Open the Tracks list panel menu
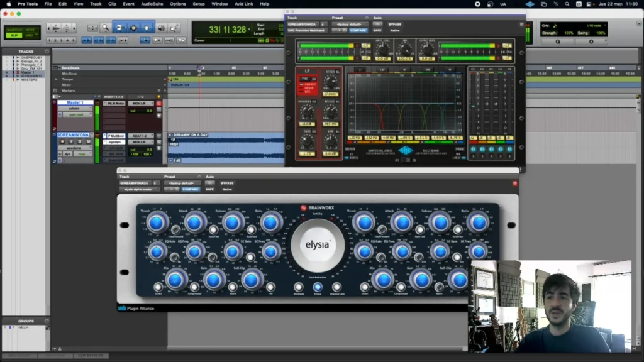This screenshot has height=362, width=644. 47,52
